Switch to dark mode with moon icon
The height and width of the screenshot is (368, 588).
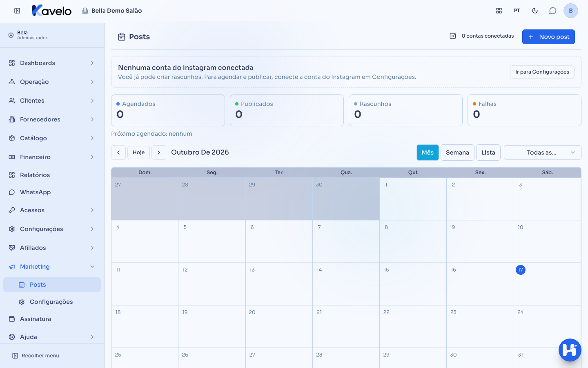[x=535, y=11]
